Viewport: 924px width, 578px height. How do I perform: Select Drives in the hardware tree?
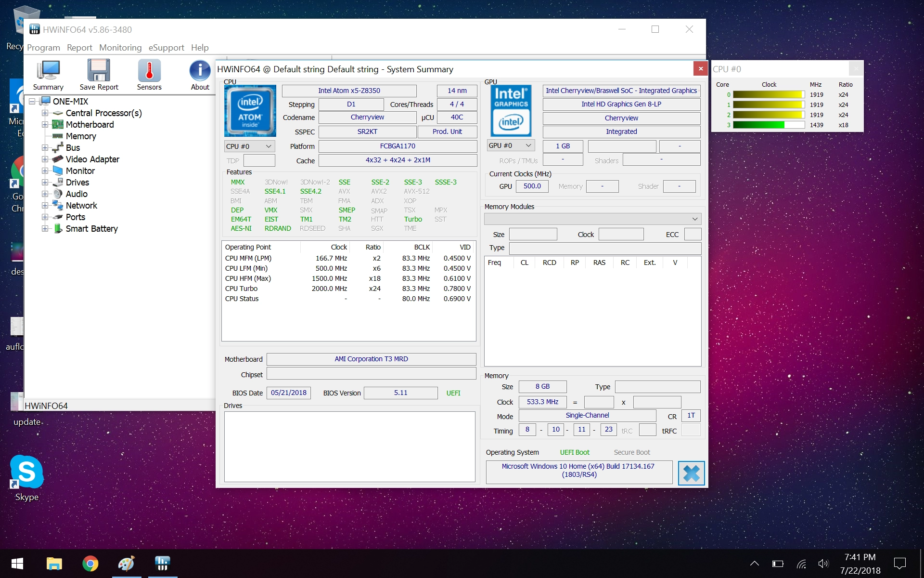77,183
